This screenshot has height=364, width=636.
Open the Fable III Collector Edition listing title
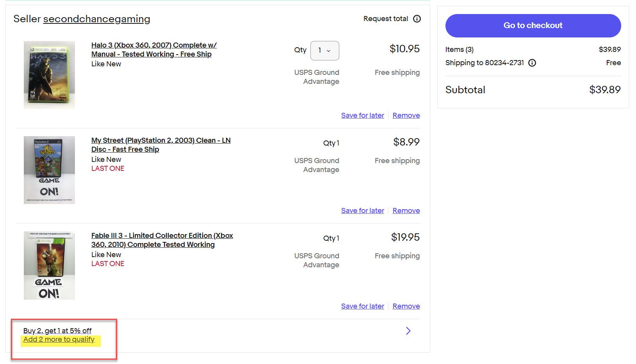[x=162, y=240]
